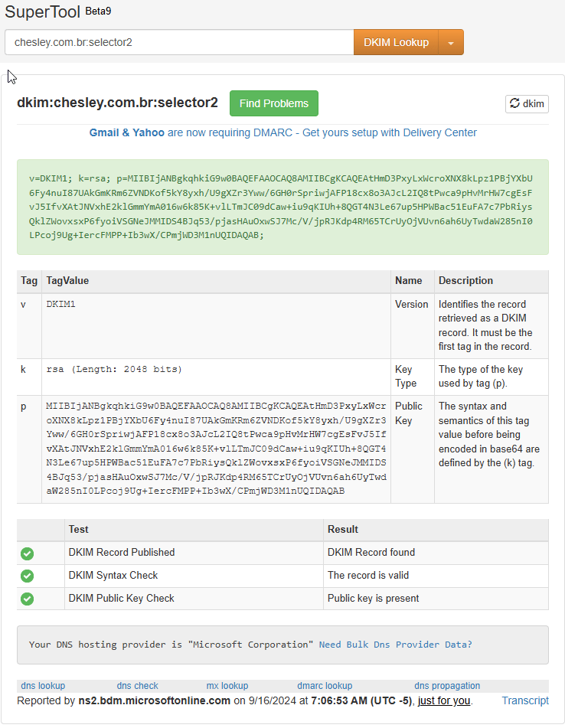Select the dns check link

point(137,686)
